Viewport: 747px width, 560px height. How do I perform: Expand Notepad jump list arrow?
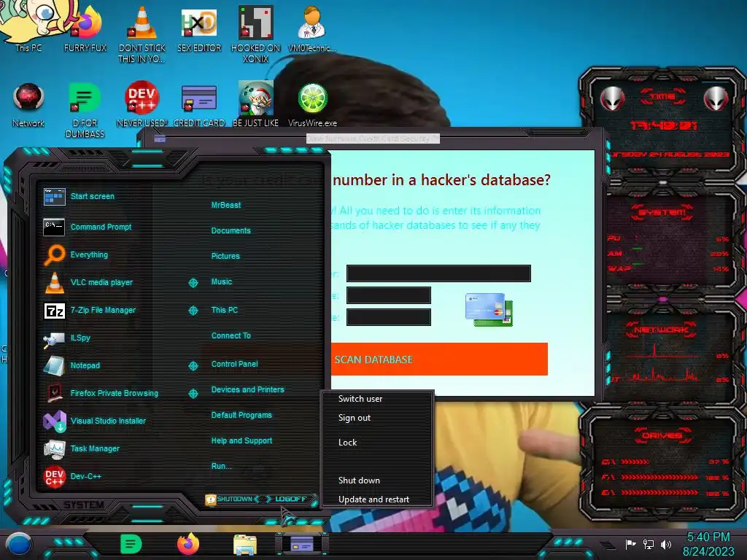tap(193, 366)
